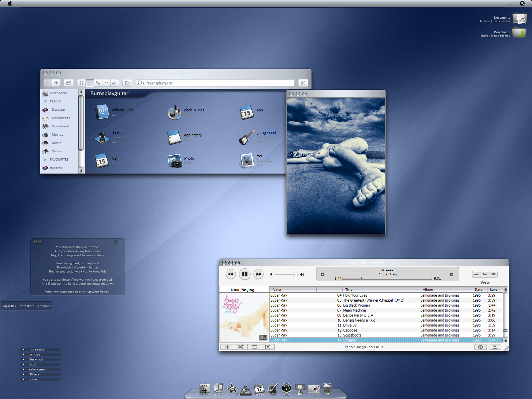
Task: Open Desktop in file browser sidebar
Action: click(59, 110)
